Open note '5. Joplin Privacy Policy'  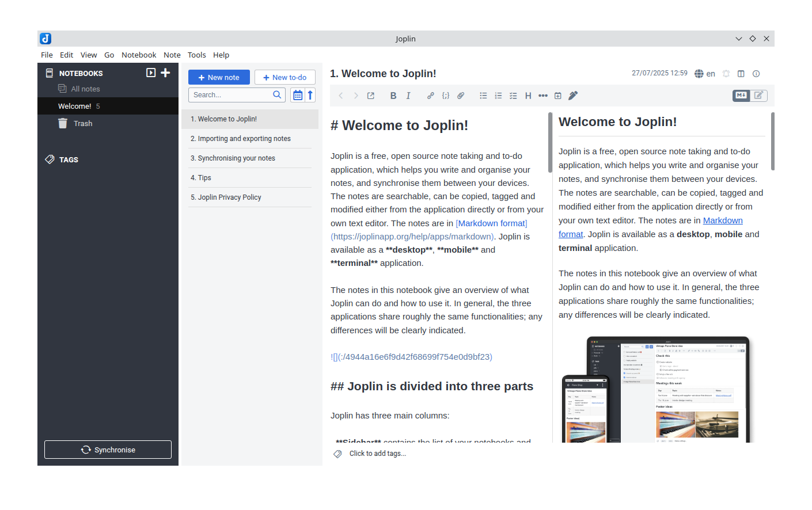click(250, 197)
